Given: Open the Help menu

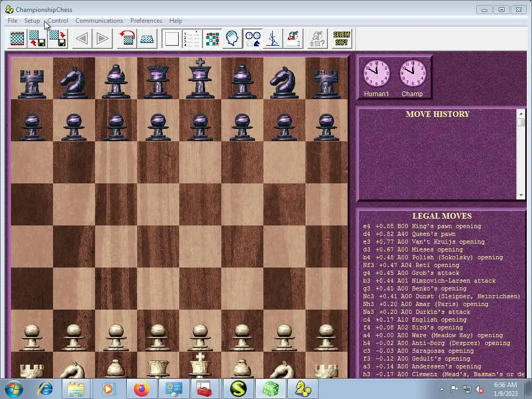Looking at the screenshot, I should (x=176, y=21).
